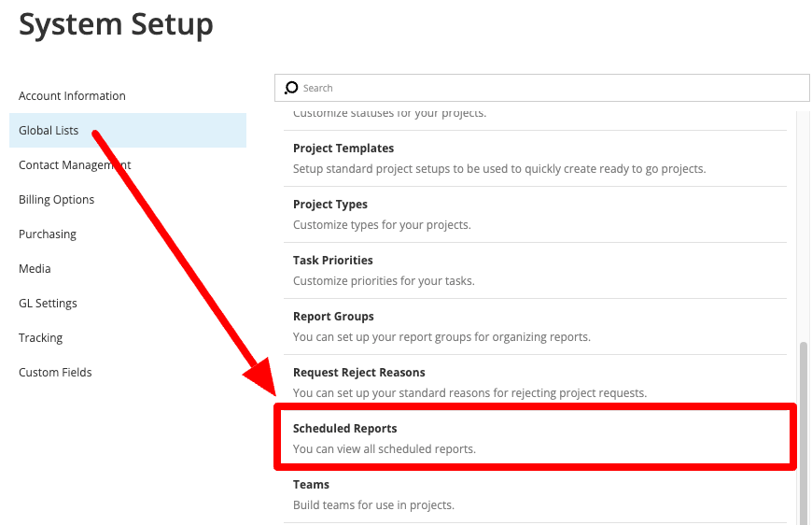Open GL Settings

(x=48, y=304)
